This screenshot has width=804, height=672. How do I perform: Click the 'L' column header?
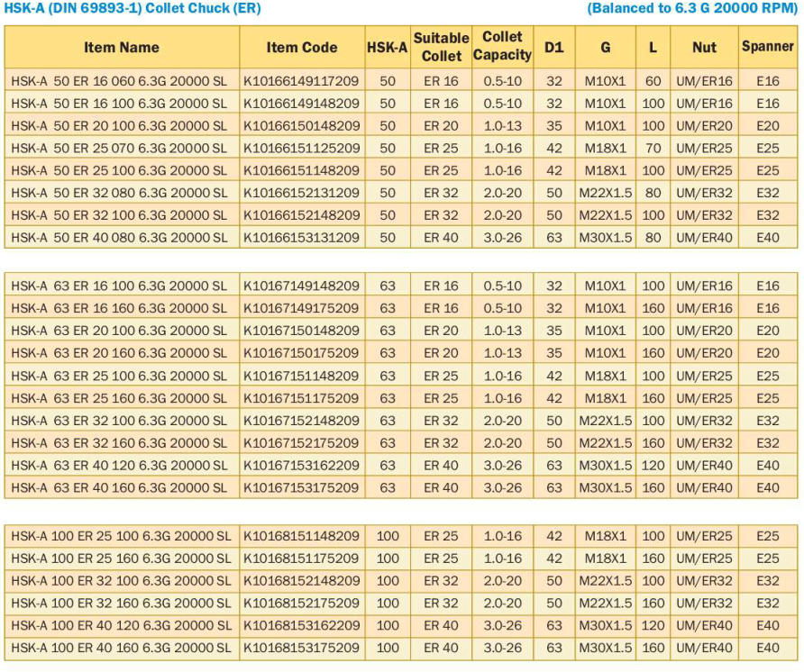tap(653, 47)
